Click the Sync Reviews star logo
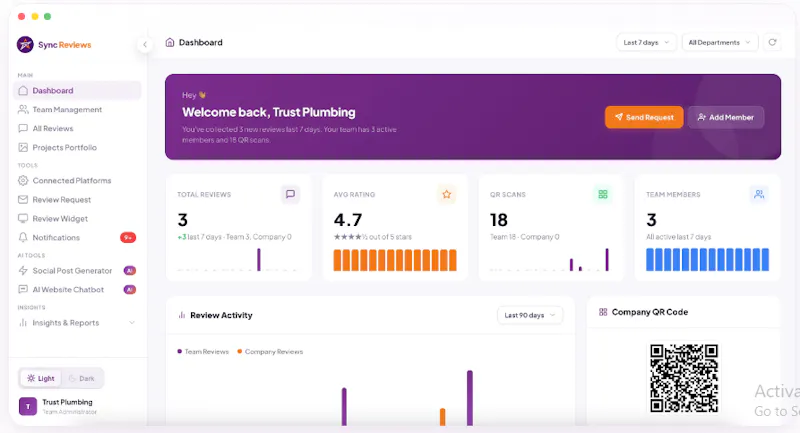The image size is (800, 433). tap(25, 45)
